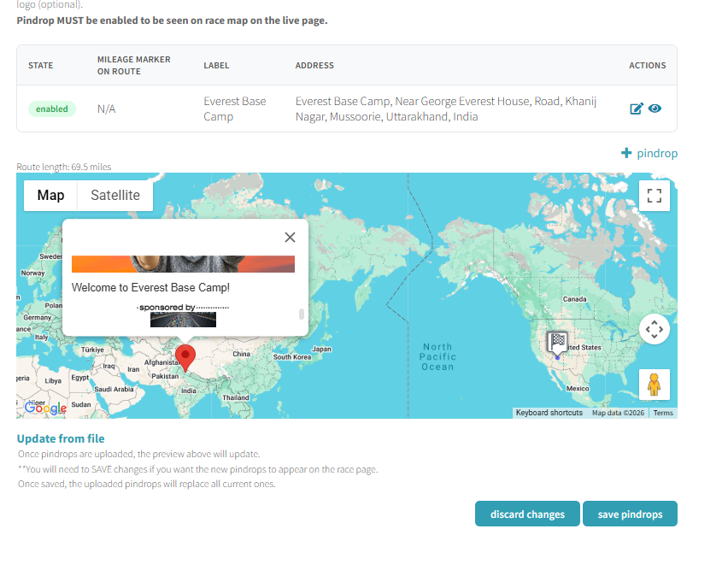Click the Terms link on the map
The width and height of the screenshot is (728, 570).
coord(662,413)
